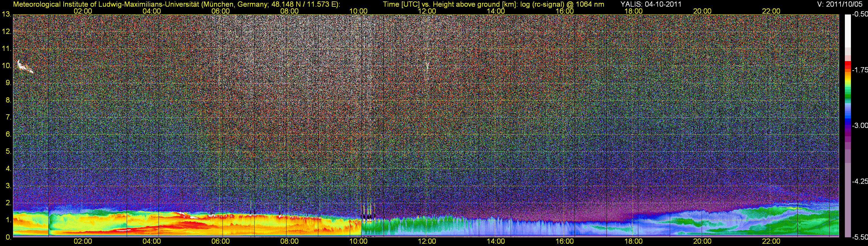Click the 22:00 label on the top time axis
Viewport: 868px width, 246px height.
pos(771,11)
